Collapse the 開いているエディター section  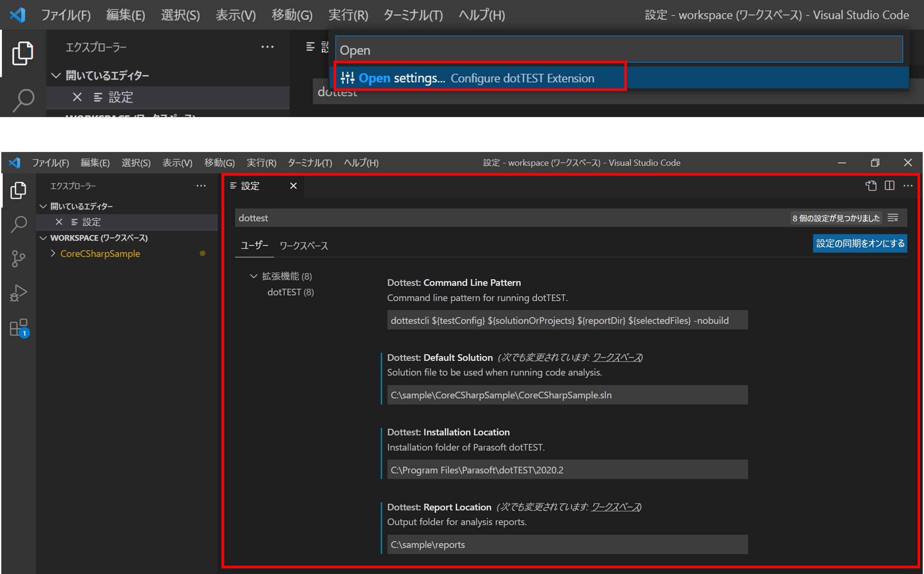[x=43, y=207]
